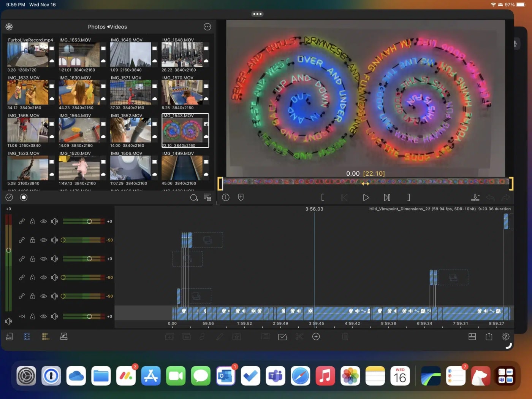Screen dimensions: 532x399
Task: Select the IMG_1565.MOV thumbnail in the library
Action: pos(28,130)
